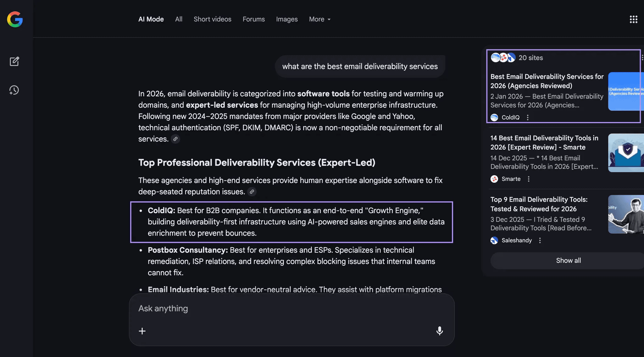
Task: Click the microphone voice input icon
Action: tap(440, 331)
